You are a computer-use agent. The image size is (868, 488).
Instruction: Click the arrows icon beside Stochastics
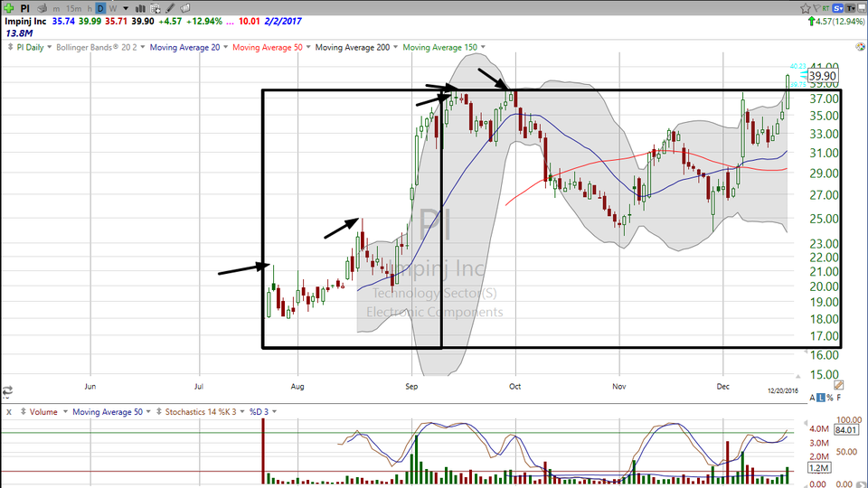click(x=159, y=412)
